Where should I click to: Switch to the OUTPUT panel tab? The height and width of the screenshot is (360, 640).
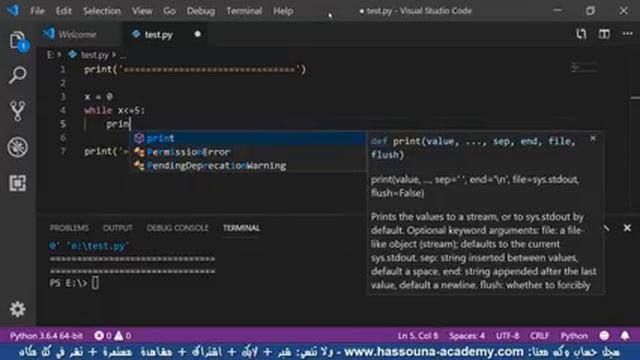pos(118,228)
